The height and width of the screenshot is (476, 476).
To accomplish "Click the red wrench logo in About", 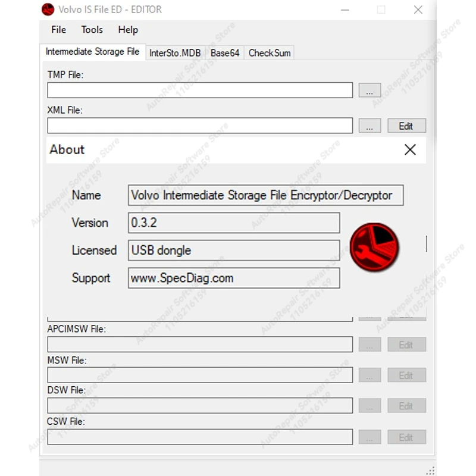I will [x=374, y=247].
